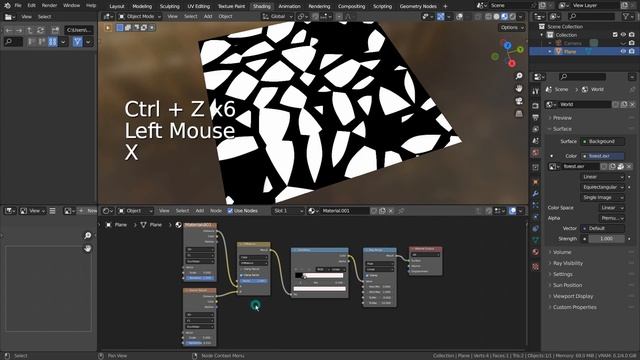Viewport: 640px width, 360px height.
Task: Click the Material.001 name field
Action: pyautogui.click(x=345, y=211)
